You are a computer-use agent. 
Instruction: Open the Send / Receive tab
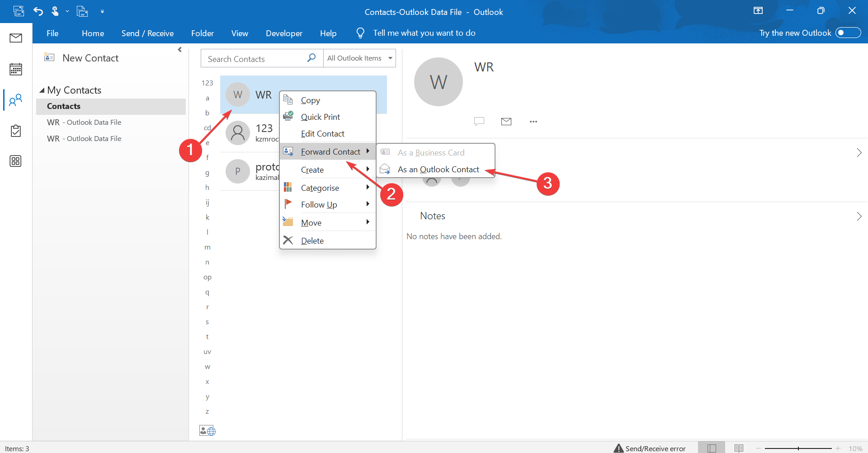tap(147, 33)
